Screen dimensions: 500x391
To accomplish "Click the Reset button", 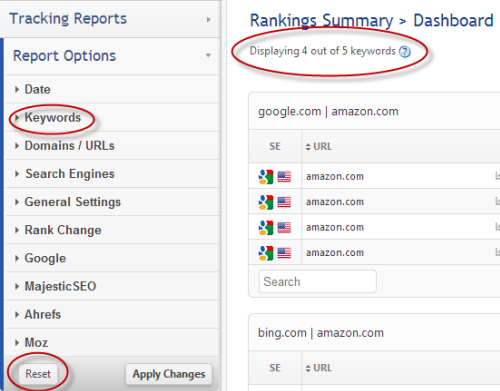I will 38,374.
